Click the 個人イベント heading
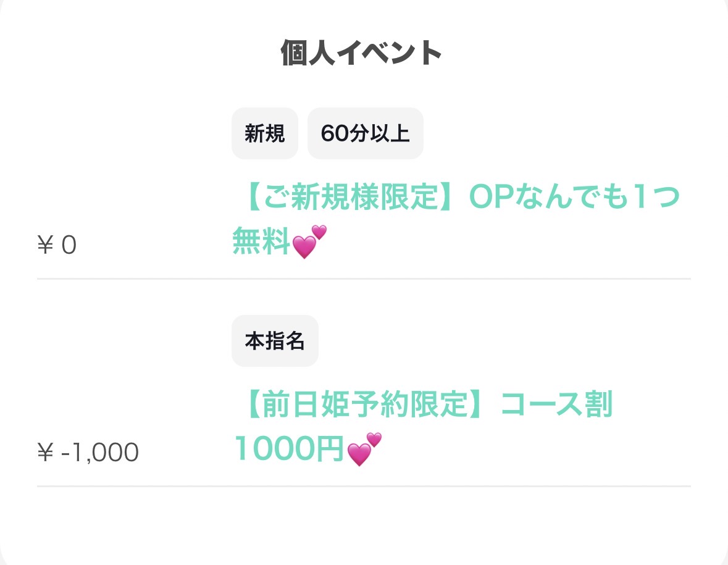This screenshot has height=565, width=728. [x=361, y=53]
